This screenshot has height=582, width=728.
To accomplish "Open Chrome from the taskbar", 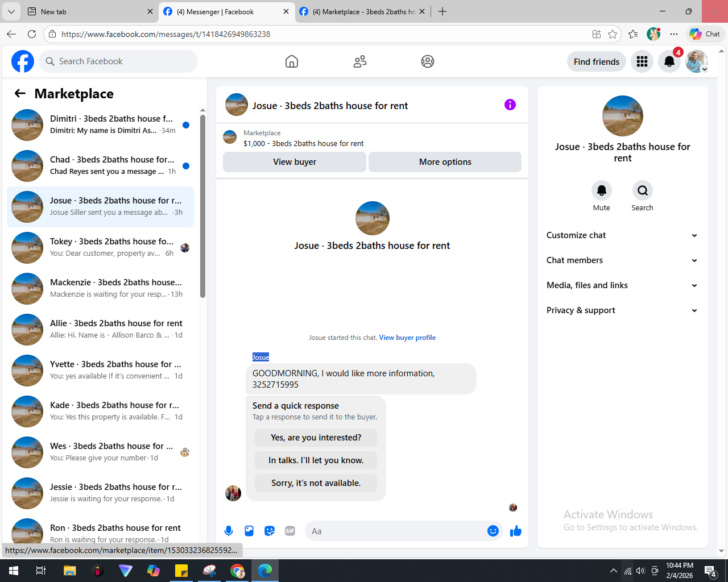I will point(237,571).
